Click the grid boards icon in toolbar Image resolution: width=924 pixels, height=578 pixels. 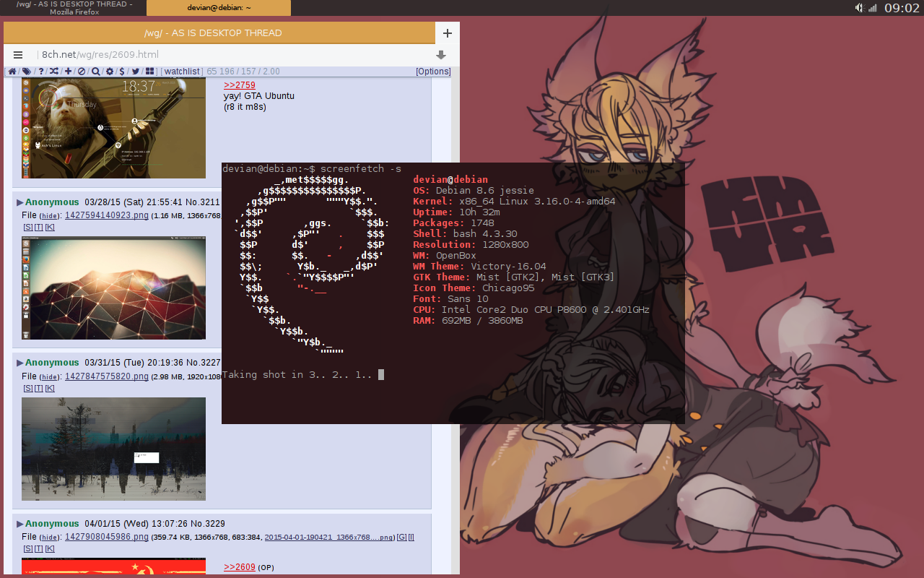tap(149, 72)
